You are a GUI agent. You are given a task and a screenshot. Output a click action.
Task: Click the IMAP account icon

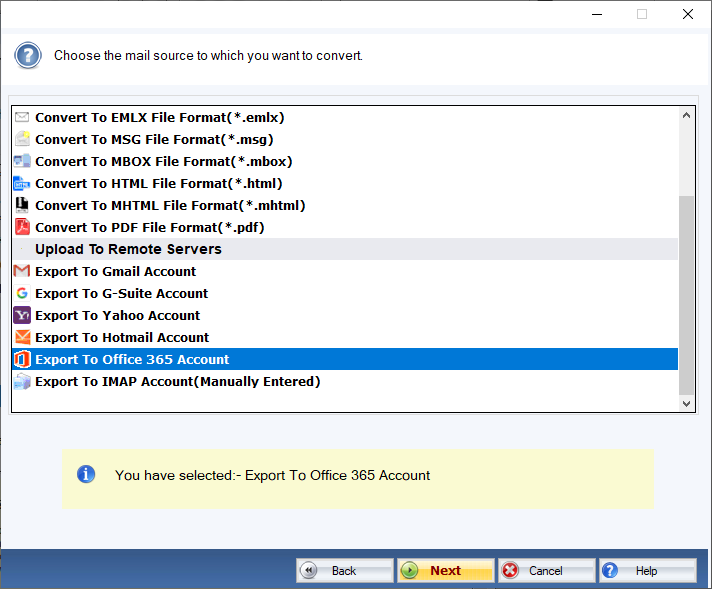(22, 381)
